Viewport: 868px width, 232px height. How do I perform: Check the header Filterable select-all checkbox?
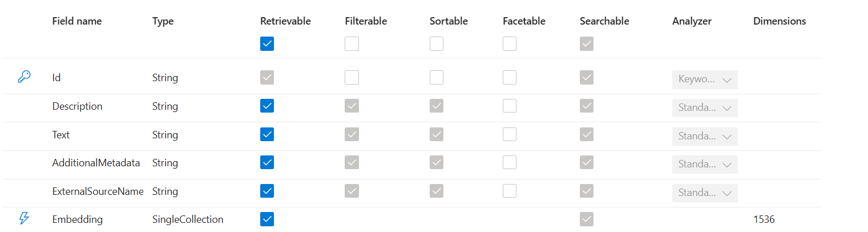pyautogui.click(x=352, y=44)
